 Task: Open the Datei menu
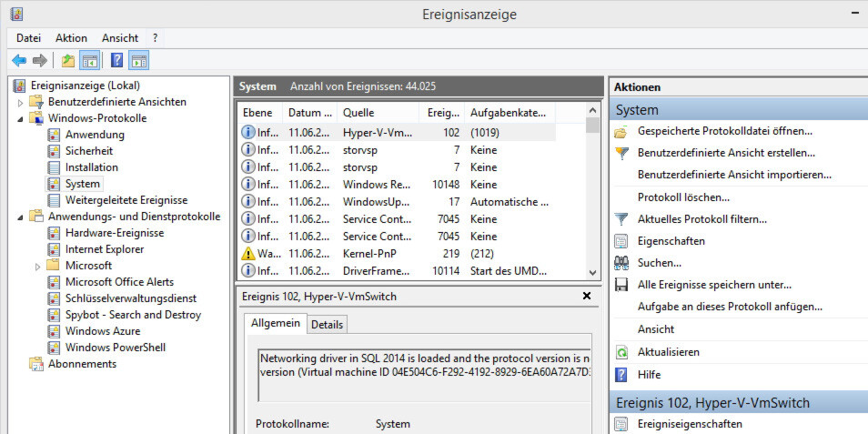point(29,38)
